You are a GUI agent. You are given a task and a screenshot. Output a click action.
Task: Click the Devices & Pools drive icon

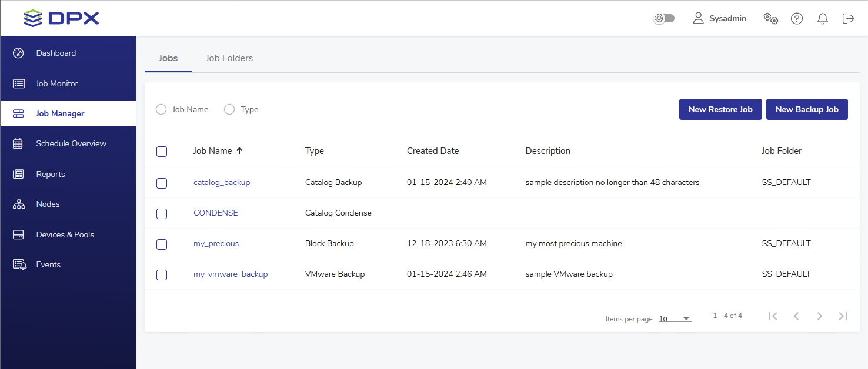18,234
